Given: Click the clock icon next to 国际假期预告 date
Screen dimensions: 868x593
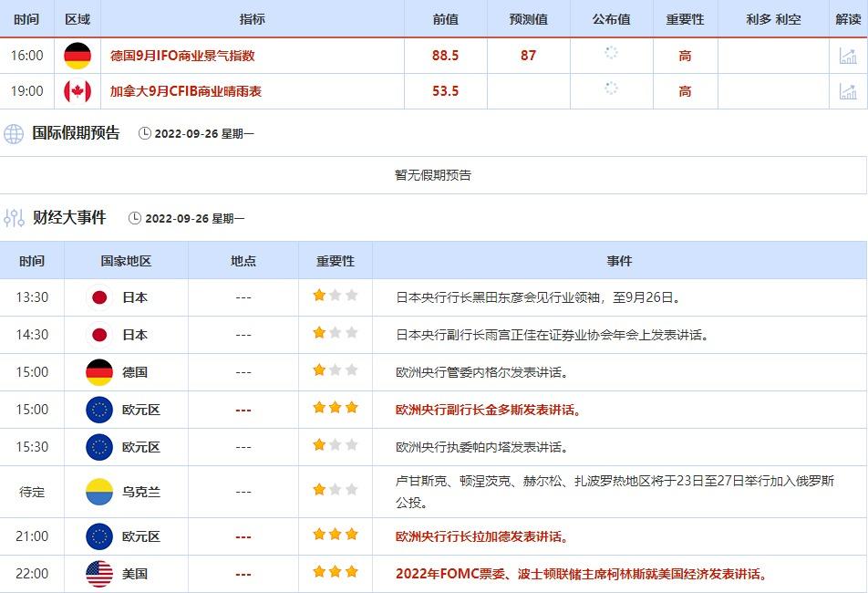Looking at the screenshot, I should pos(145,134).
